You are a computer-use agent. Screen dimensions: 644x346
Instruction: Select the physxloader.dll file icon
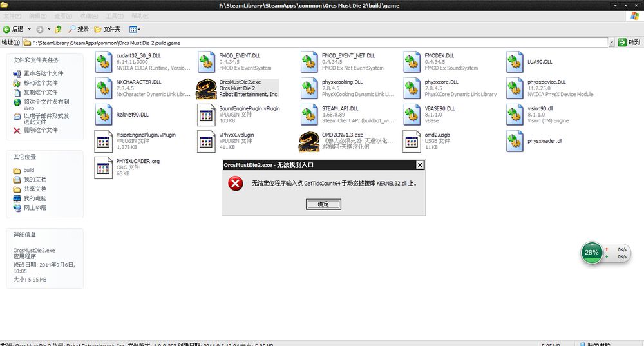[515, 141]
